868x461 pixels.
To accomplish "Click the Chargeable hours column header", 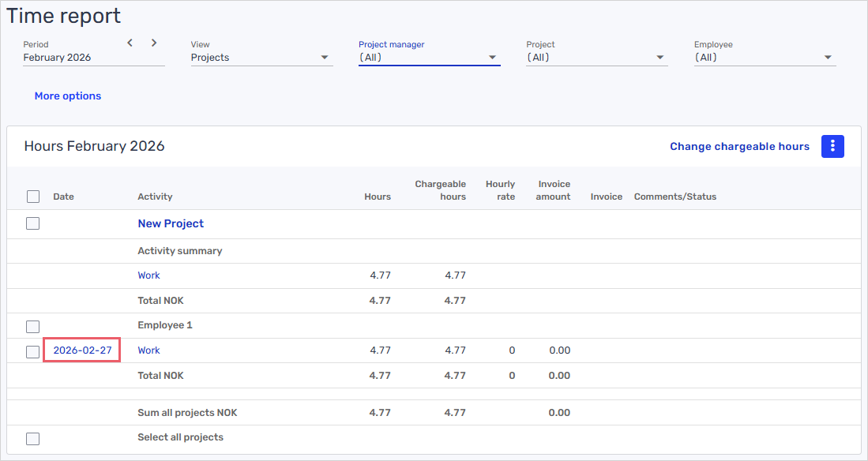I will [440, 190].
